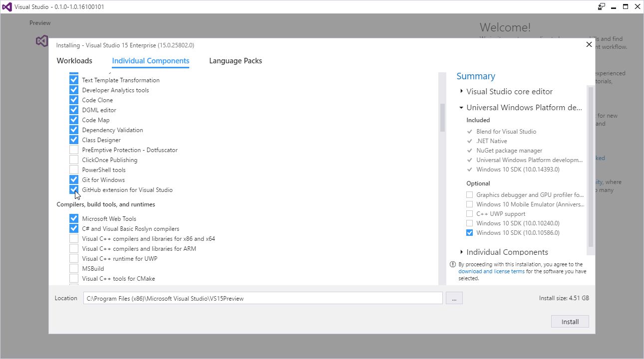Close the installing dialog with X

[x=589, y=45]
